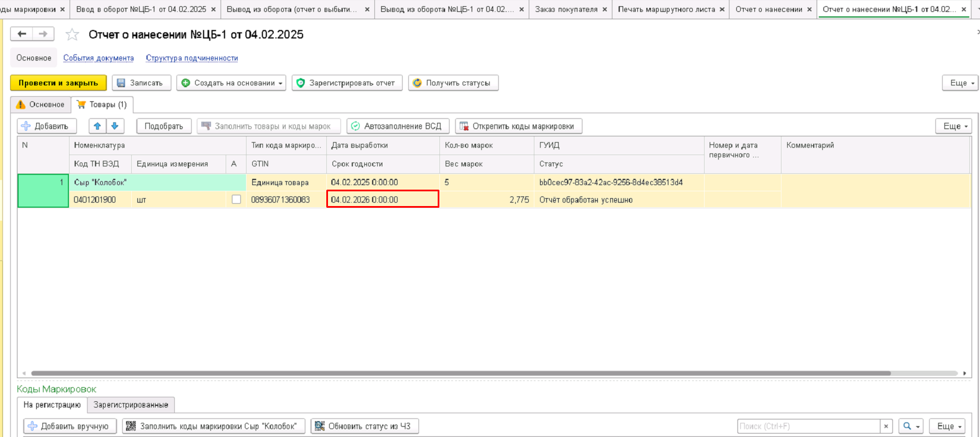Toggle checkbox in column A of Сыр row
This screenshot has height=437, width=980.
[x=236, y=199]
